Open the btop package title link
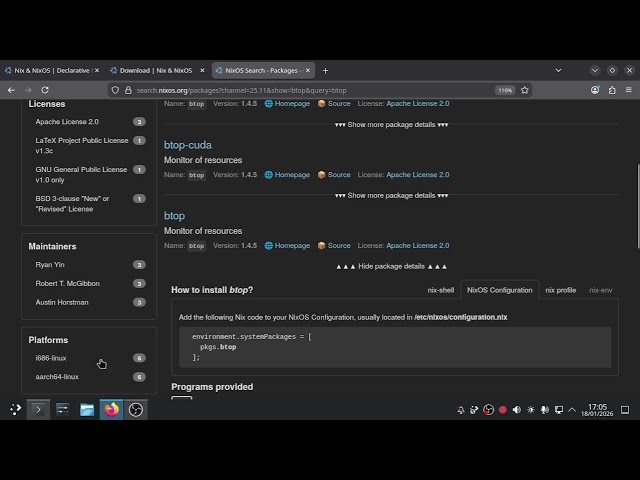This screenshot has height=480, width=640. (x=174, y=216)
